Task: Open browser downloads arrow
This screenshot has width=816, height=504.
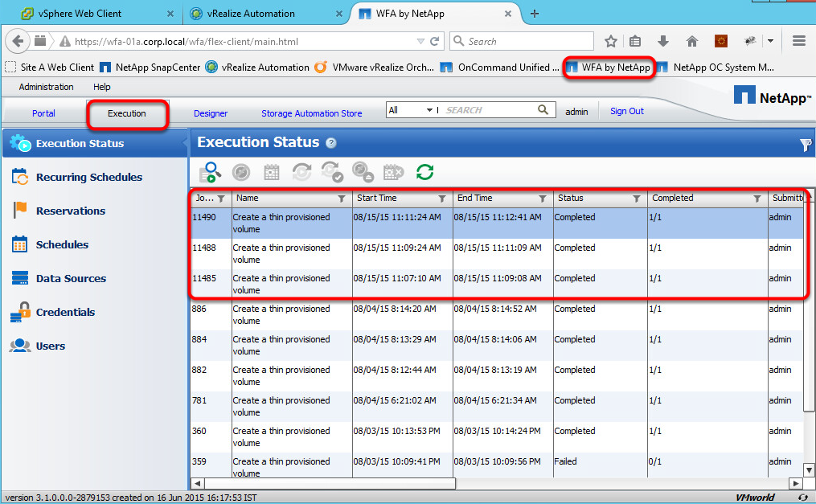Action: (x=662, y=41)
